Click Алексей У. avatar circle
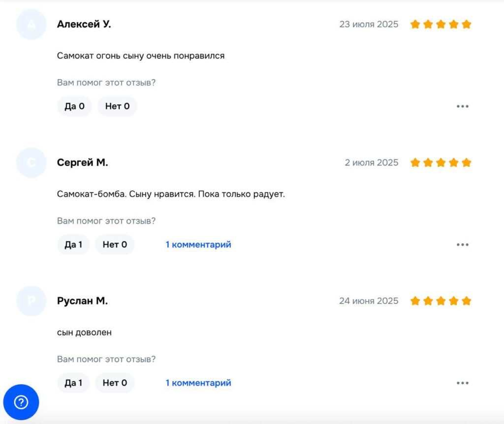This screenshot has height=424, width=504. [x=31, y=25]
